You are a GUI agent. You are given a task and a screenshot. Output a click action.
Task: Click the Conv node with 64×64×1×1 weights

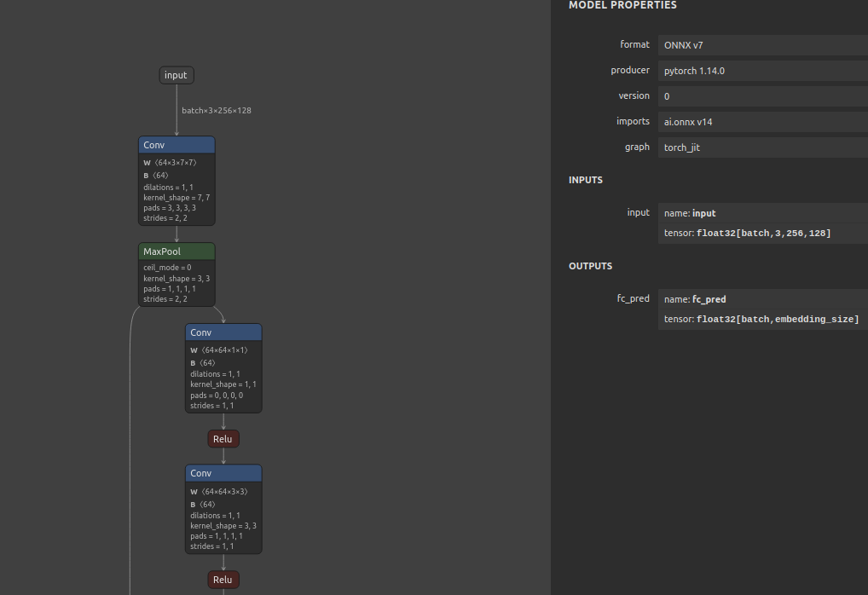[x=223, y=332]
